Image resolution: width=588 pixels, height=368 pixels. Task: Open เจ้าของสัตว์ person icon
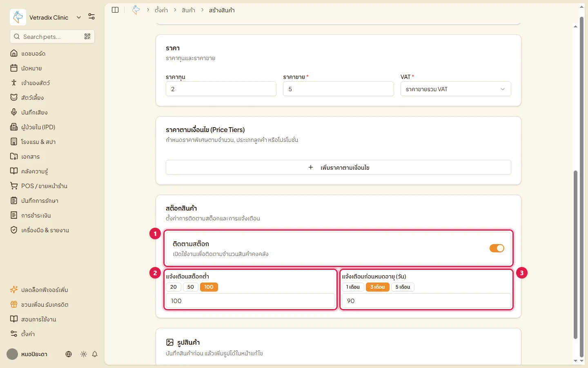14,83
